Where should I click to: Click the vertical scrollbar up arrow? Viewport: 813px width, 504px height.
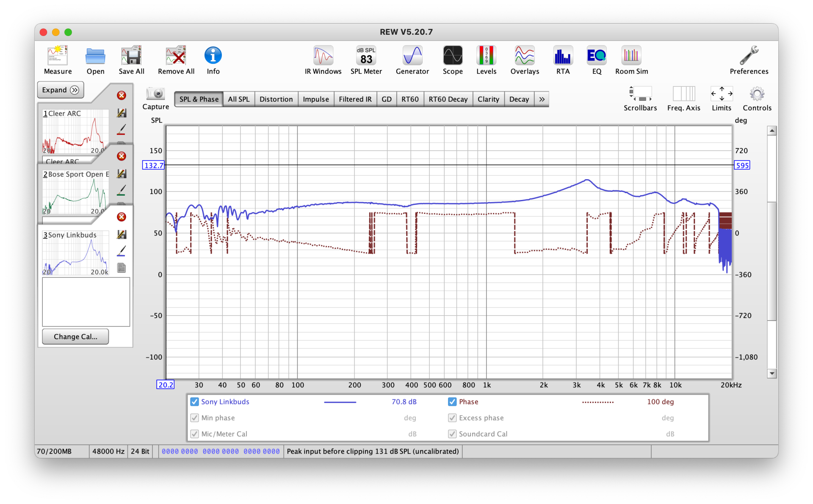pos(772,130)
